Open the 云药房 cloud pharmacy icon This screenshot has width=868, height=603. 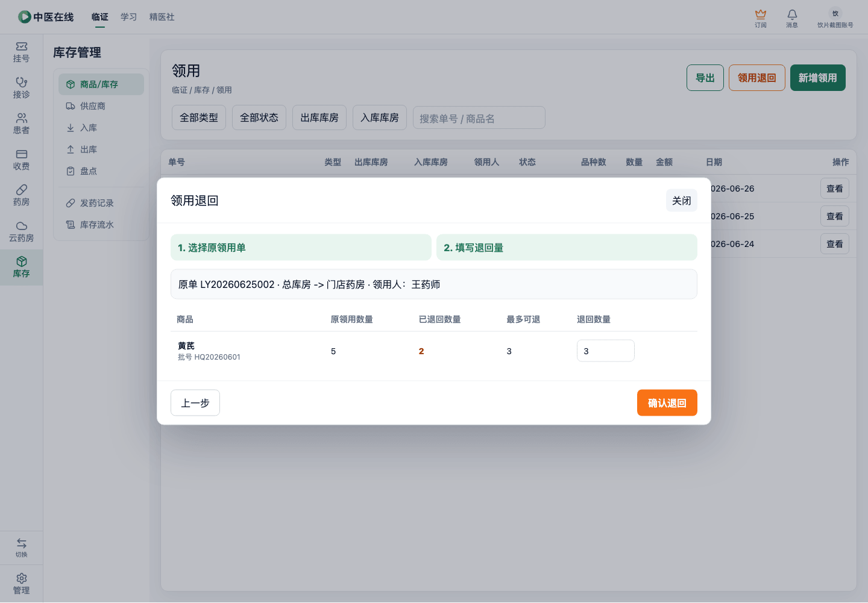(21, 231)
